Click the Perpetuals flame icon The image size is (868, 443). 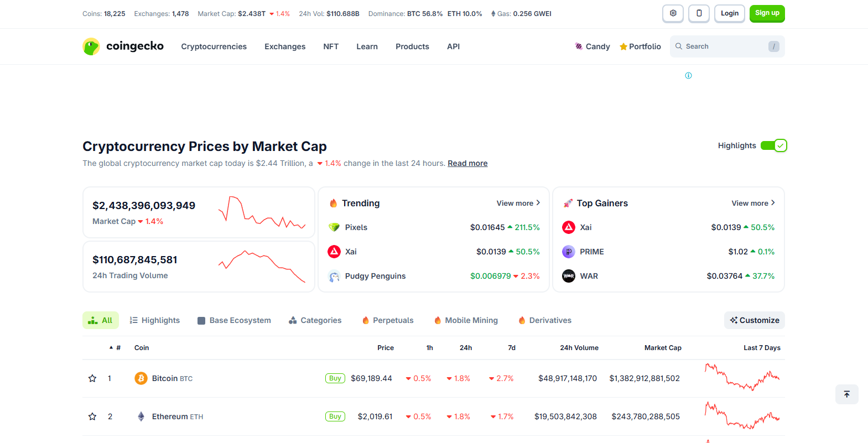point(366,320)
